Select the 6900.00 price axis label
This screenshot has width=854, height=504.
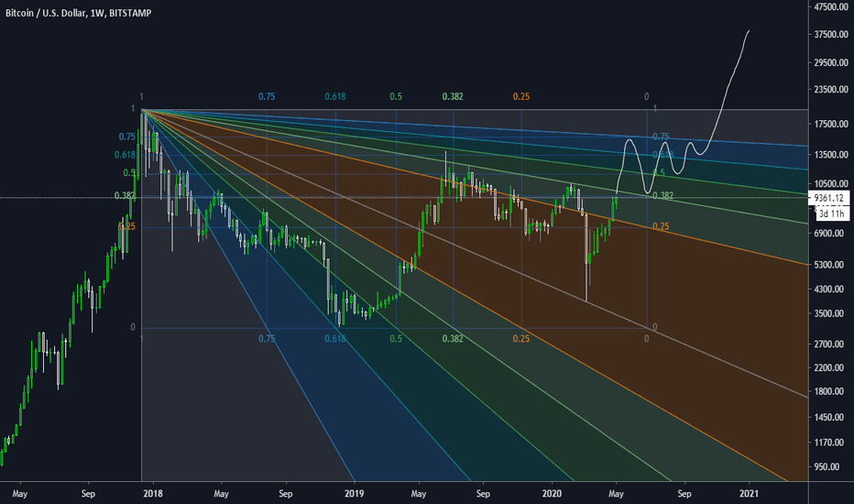[x=830, y=233]
